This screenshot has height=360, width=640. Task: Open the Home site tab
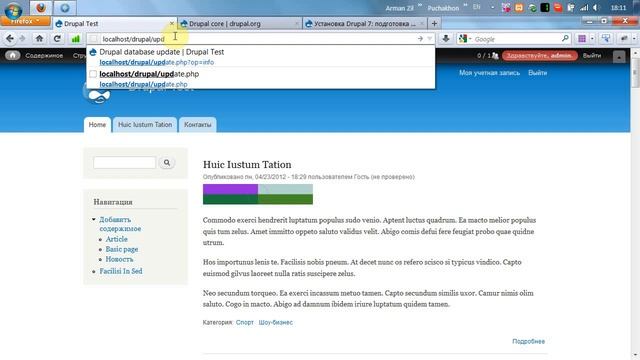[x=97, y=124]
